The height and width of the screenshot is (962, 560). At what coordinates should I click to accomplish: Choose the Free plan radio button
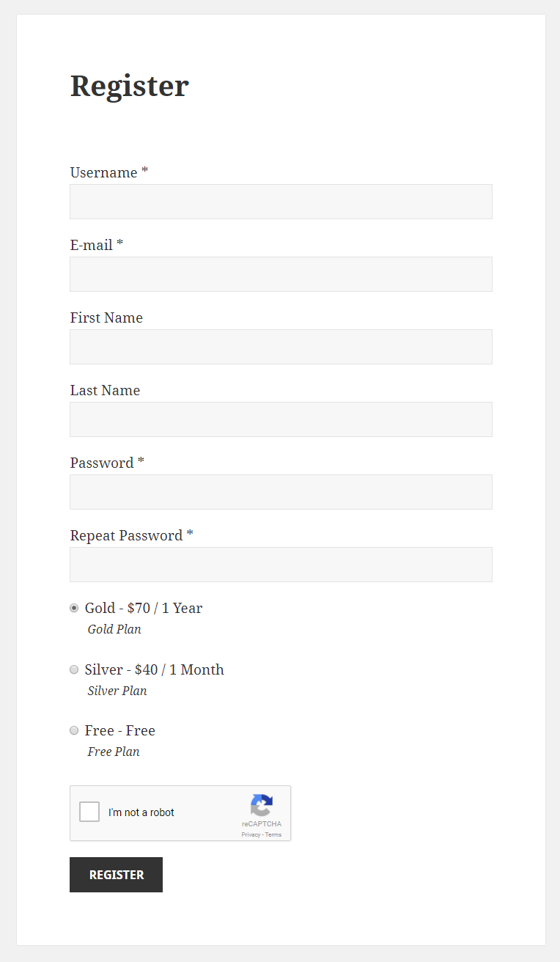point(74,730)
